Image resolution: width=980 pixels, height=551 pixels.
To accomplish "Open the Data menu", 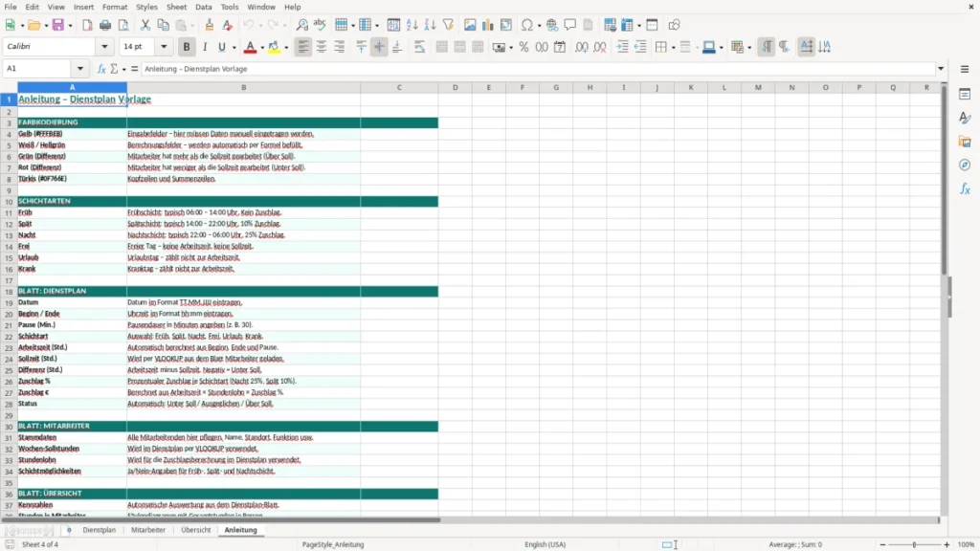I will (x=203, y=7).
